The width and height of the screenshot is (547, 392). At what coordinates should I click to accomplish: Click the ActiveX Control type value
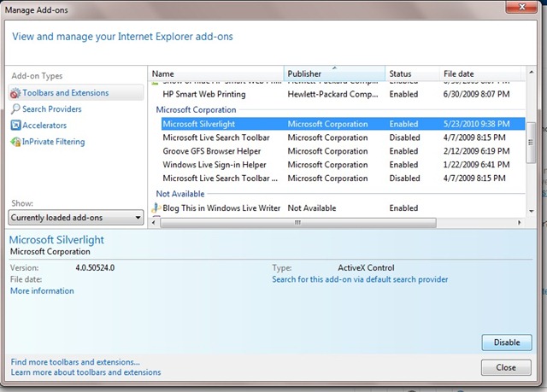(366, 268)
